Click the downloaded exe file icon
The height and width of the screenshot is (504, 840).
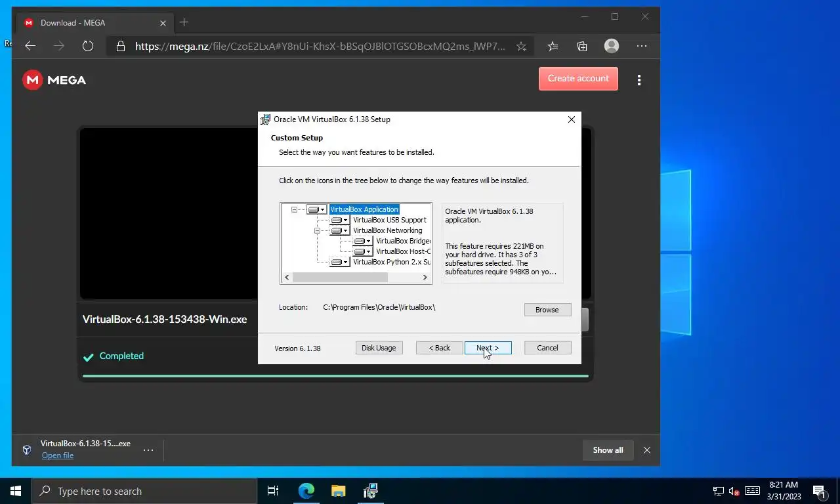coord(27,450)
